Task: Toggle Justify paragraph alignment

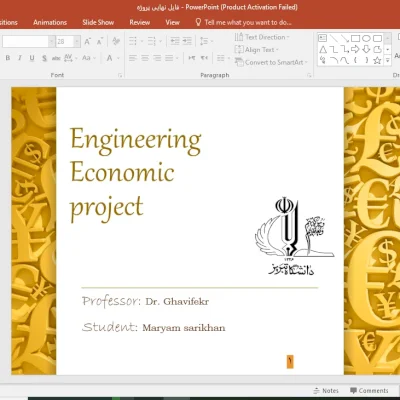Action: pos(169,58)
